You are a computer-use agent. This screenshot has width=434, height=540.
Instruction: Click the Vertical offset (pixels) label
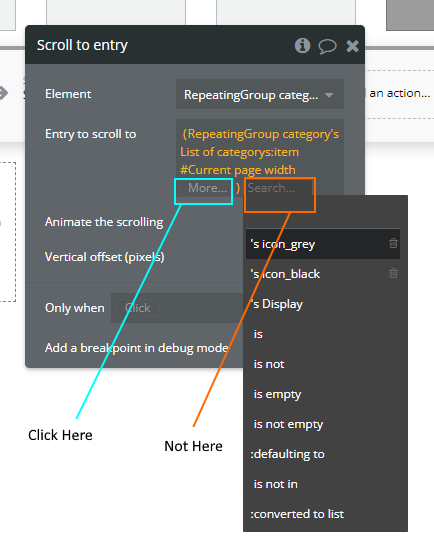click(105, 257)
